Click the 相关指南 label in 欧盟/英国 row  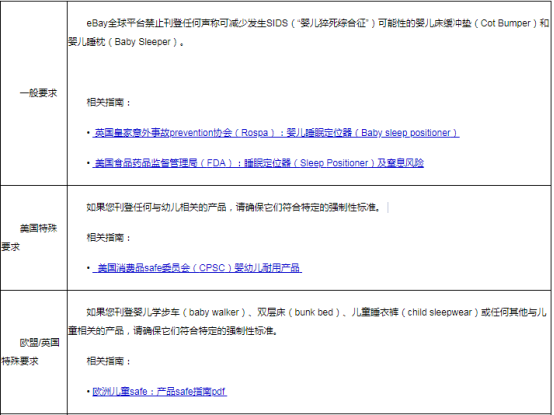click(108, 361)
